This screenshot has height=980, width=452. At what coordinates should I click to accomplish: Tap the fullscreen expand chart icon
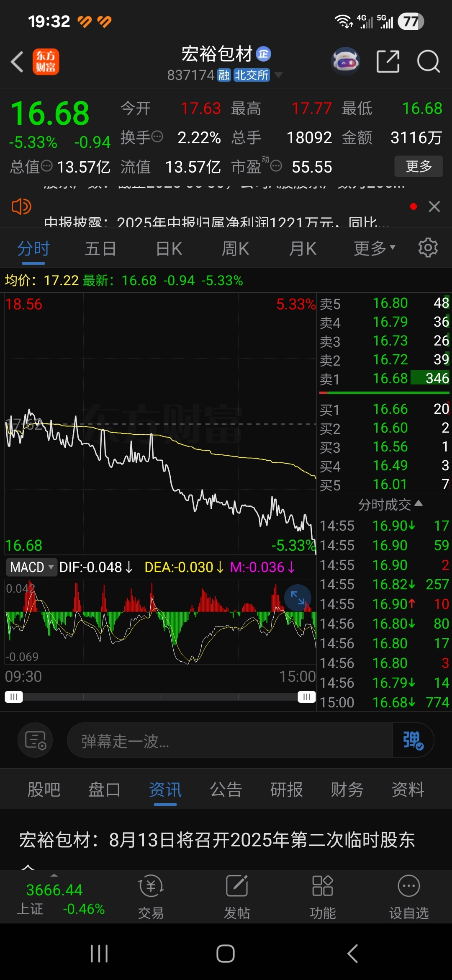pyautogui.click(x=298, y=598)
